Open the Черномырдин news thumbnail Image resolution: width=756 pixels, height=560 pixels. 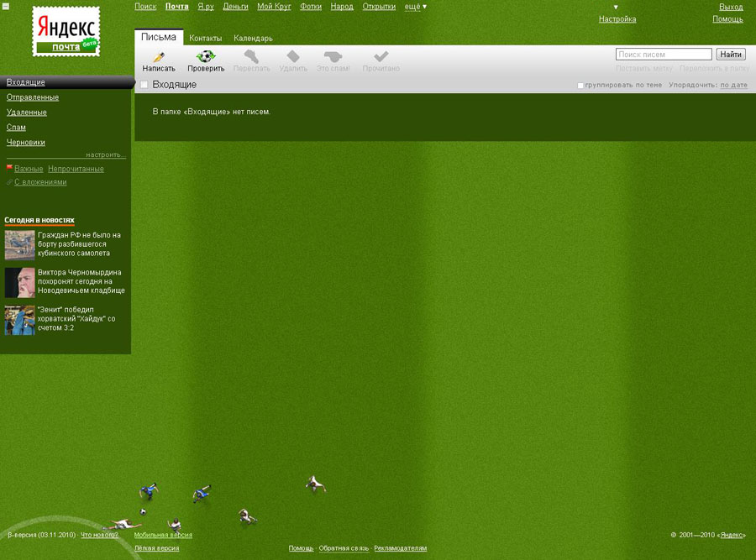coord(20,282)
